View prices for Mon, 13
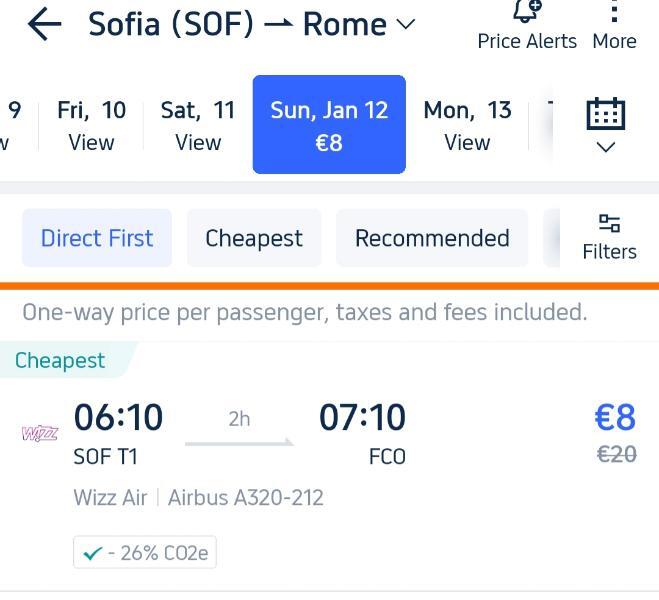This screenshot has height=600, width=659. click(467, 125)
